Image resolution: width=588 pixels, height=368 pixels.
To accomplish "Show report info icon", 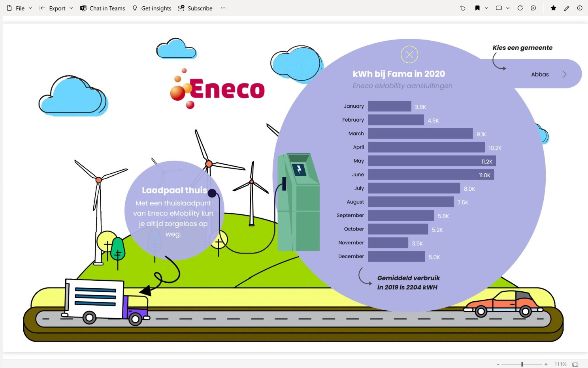I will point(580,8).
